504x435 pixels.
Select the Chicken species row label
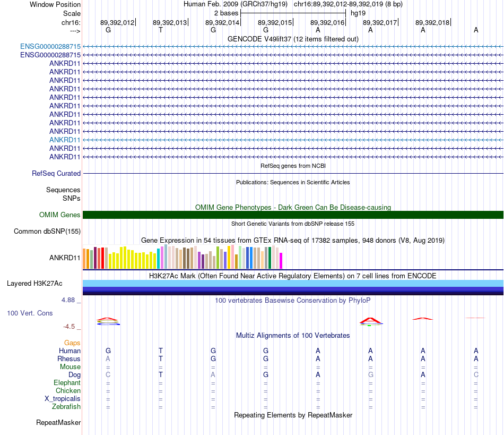point(68,390)
